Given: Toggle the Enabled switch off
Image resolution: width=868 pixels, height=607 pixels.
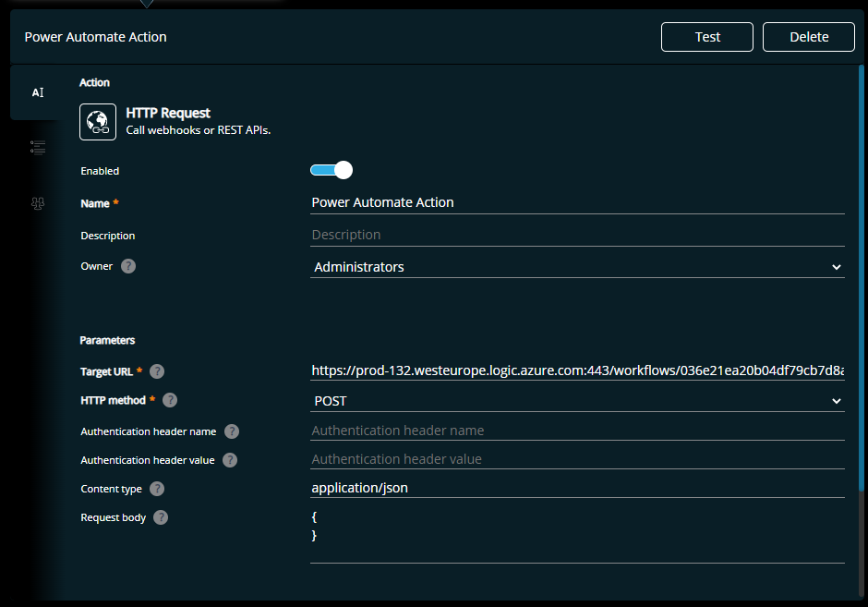Looking at the screenshot, I should [331, 170].
